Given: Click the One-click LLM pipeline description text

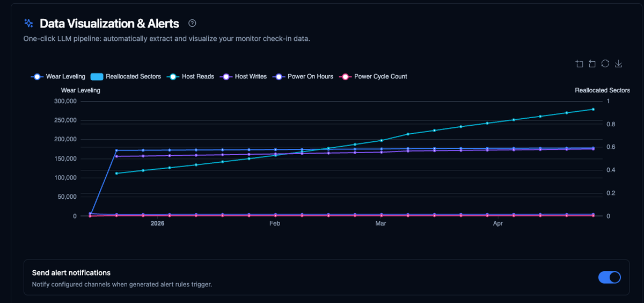Looking at the screenshot, I should (x=166, y=39).
